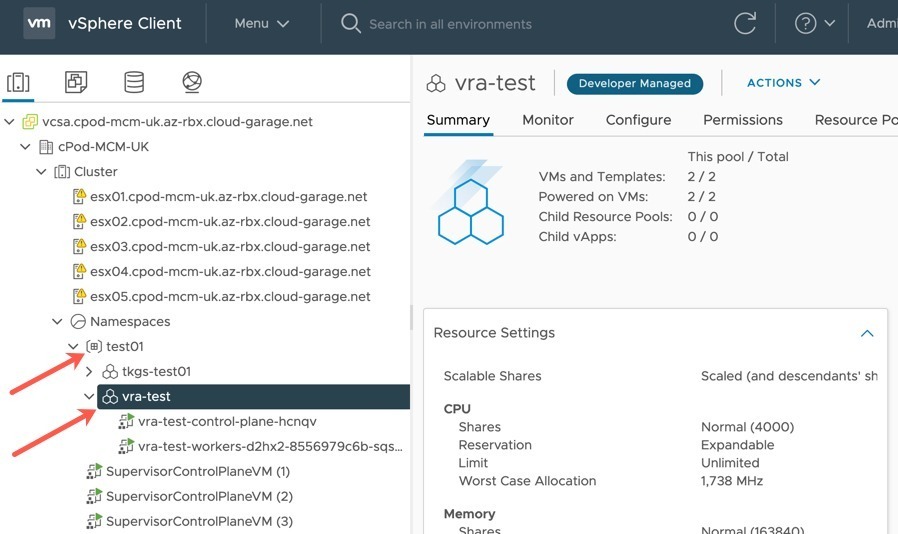This screenshot has width=898, height=534.
Task: Click SupervisorControlPlaneVM (1) VM icon
Action: 94,471
